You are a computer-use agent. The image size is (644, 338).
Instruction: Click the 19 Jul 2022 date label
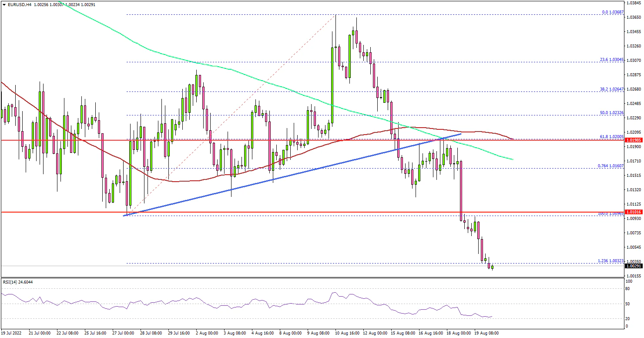click(12, 333)
